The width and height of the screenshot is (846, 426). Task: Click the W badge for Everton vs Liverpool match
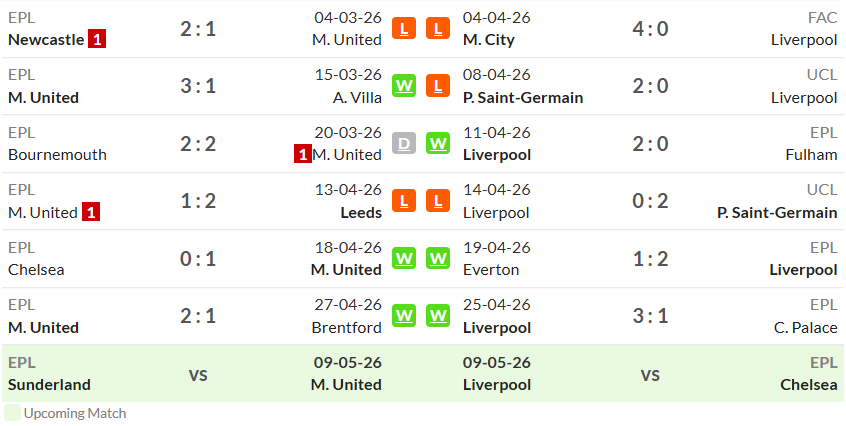pos(438,258)
